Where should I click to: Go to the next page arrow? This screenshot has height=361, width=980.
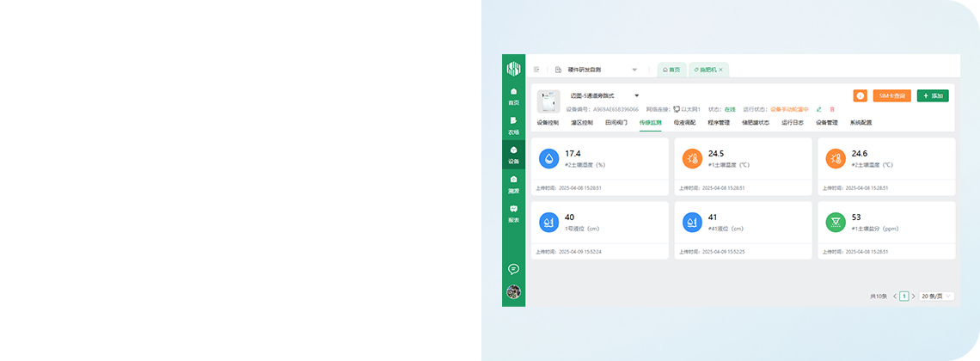[x=913, y=296]
